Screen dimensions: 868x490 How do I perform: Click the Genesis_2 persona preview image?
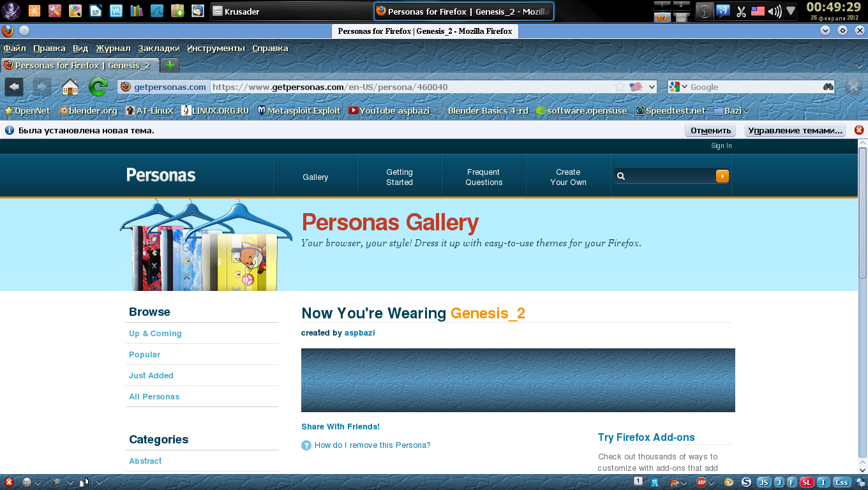coord(518,380)
